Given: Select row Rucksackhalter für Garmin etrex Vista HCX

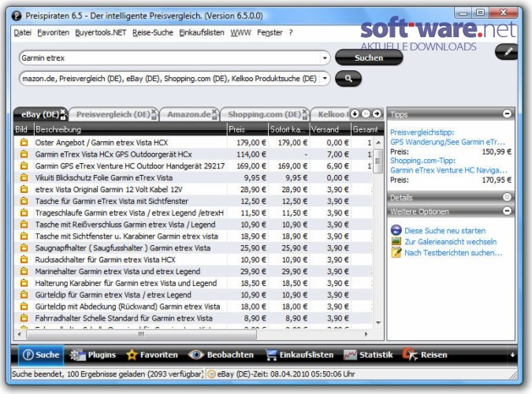Looking at the screenshot, I should pyautogui.click(x=193, y=259).
